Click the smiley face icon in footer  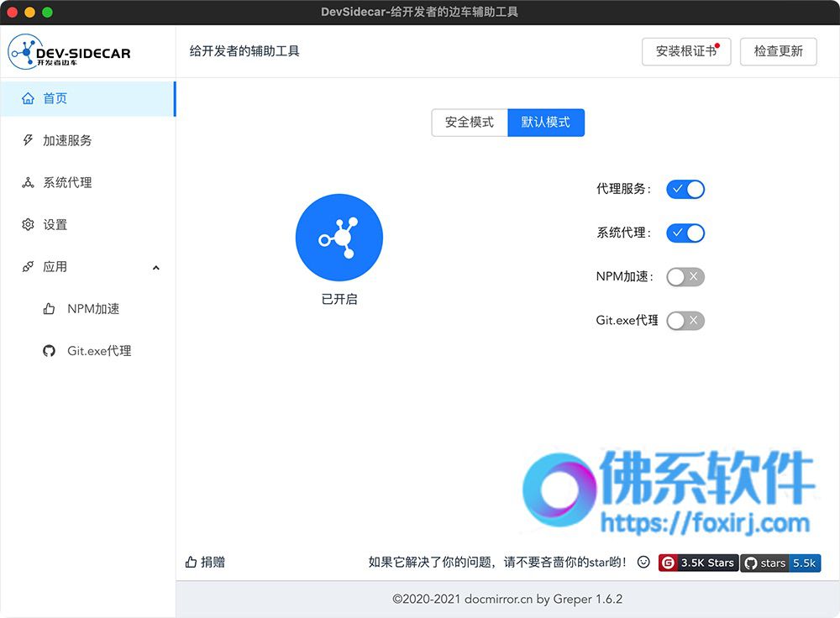click(x=643, y=562)
